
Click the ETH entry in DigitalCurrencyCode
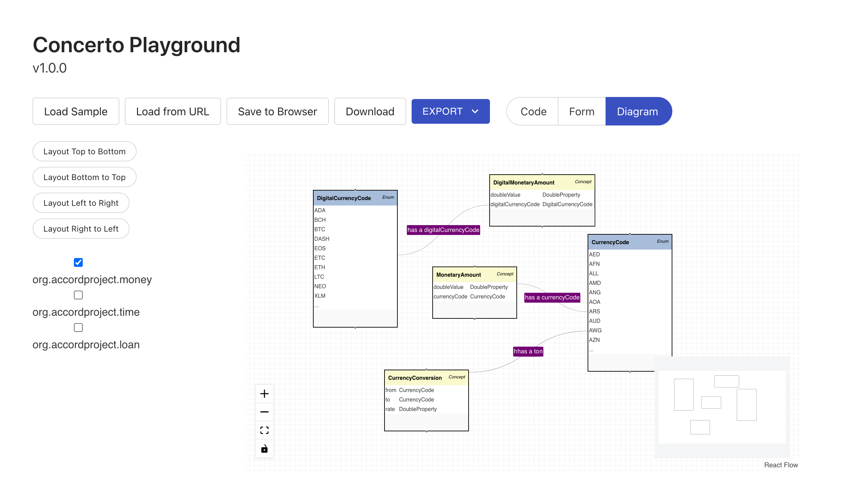click(320, 267)
